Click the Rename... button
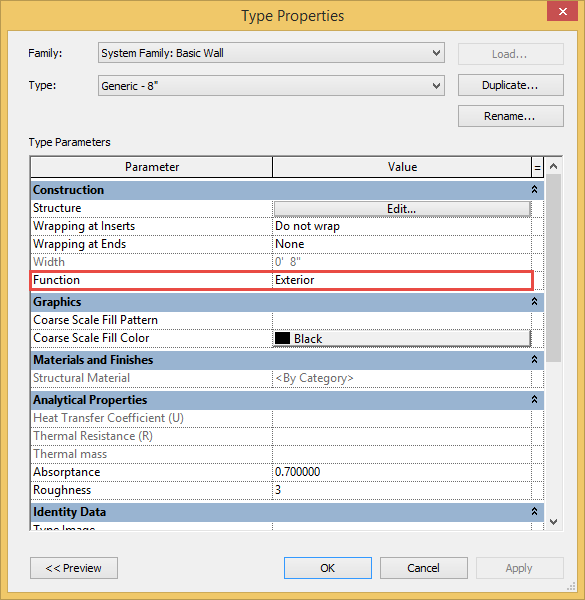 coord(510,116)
